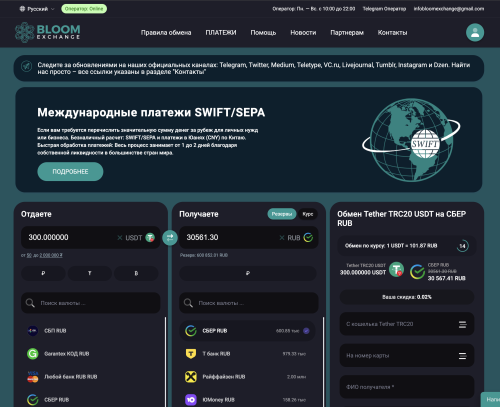Image resolution: width=500 pixels, height=407 pixels.
Task: Expand the Русский language dropdown
Action: 37,9
